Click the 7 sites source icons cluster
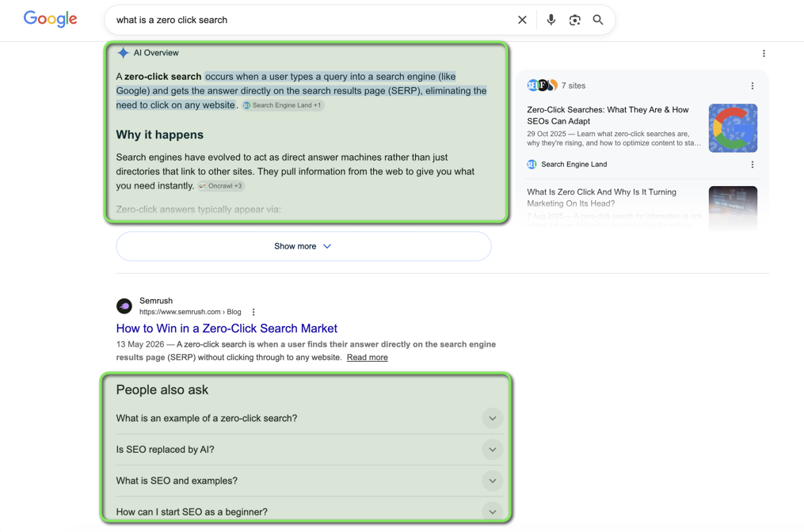 [542, 85]
